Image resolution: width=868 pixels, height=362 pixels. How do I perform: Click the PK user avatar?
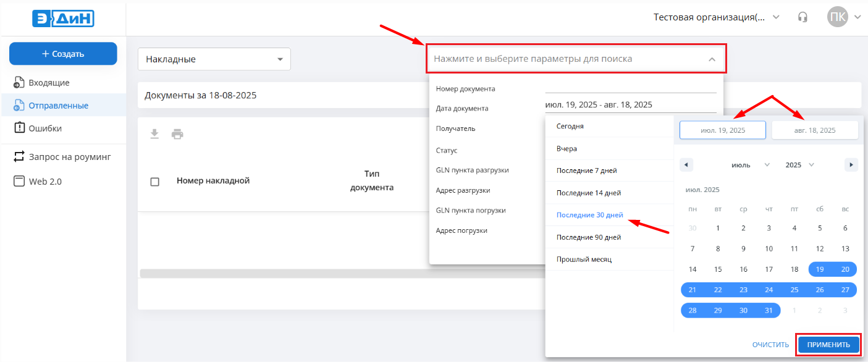837,17
